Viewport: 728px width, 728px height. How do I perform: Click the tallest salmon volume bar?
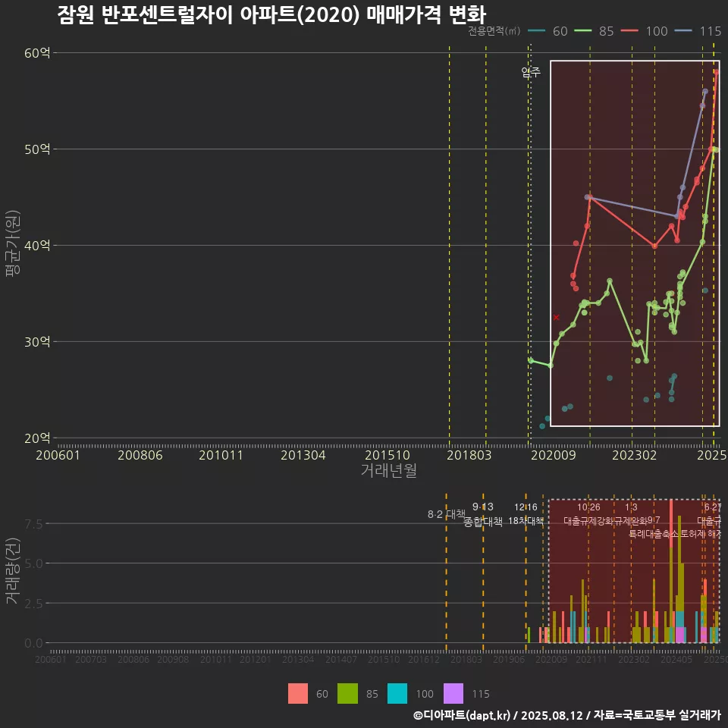coord(671,523)
